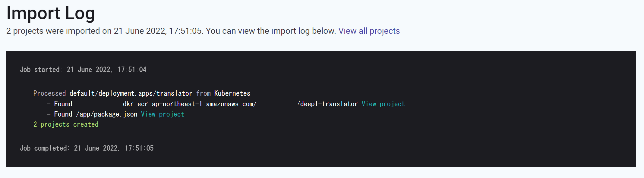Click the word from before Kubernetes
Viewport: 644px width, 178px height.
tap(203, 94)
